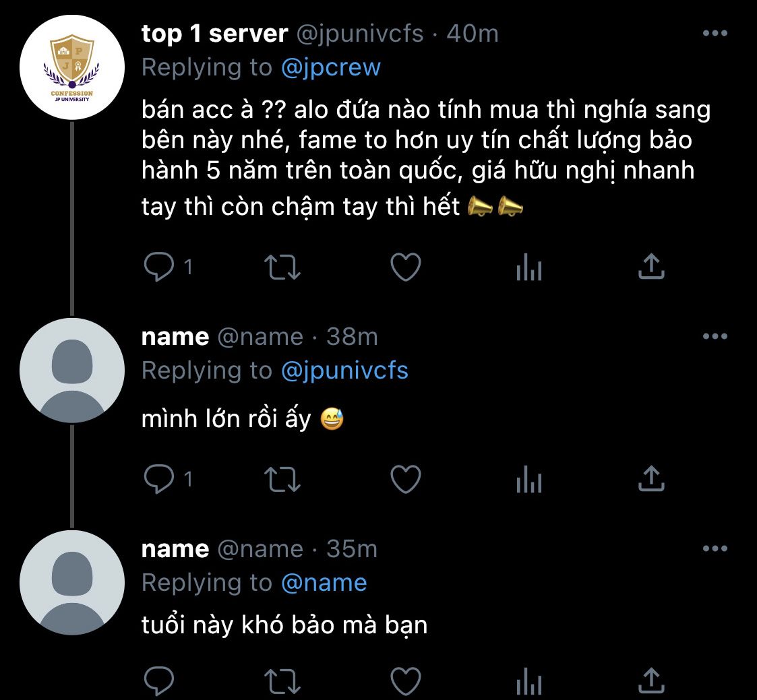757x700 pixels.
Task: Like the tweet about bán acc
Action: pyautogui.click(x=406, y=267)
